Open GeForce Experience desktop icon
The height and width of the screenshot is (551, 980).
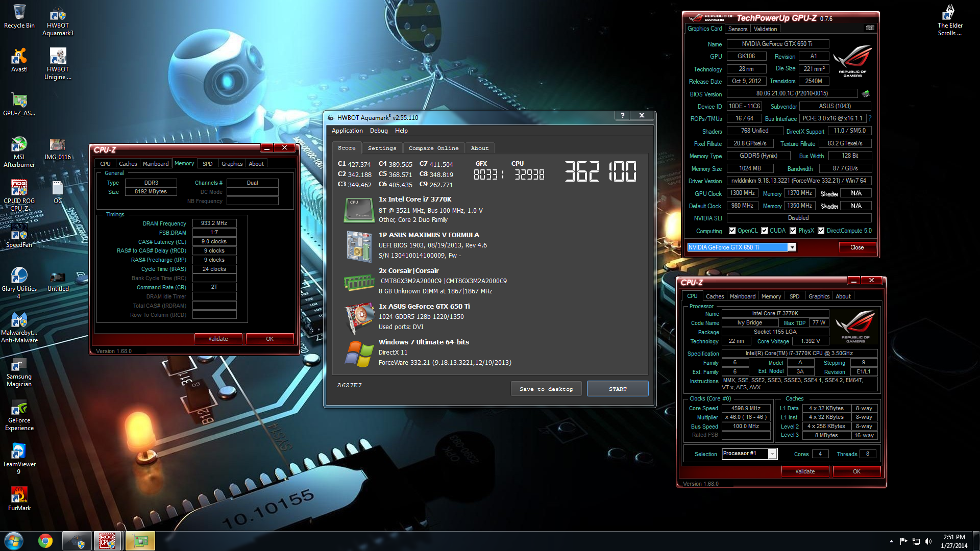(19, 415)
